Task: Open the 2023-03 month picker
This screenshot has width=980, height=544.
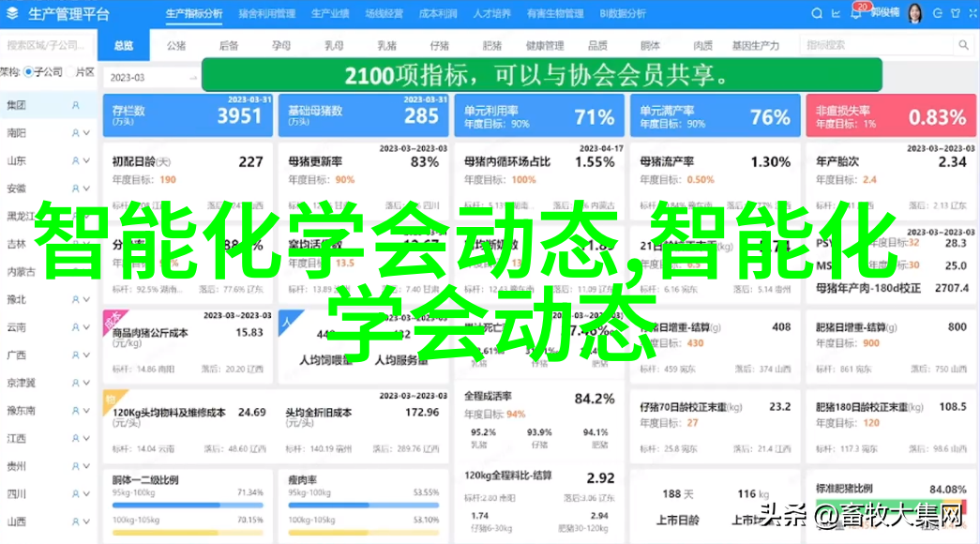Action: 151,78
